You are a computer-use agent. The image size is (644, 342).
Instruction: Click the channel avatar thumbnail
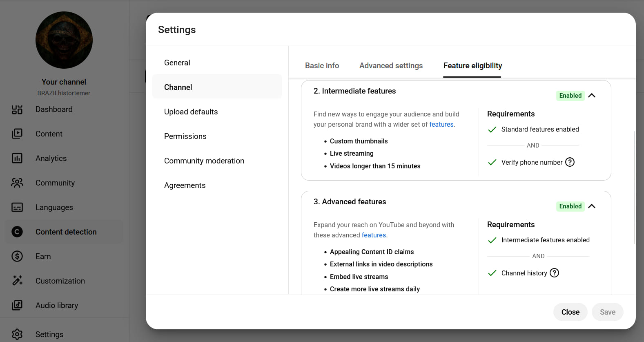[64, 40]
